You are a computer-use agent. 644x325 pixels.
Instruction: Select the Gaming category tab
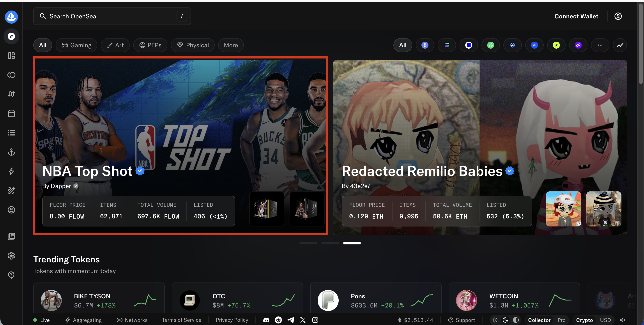coord(76,45)
